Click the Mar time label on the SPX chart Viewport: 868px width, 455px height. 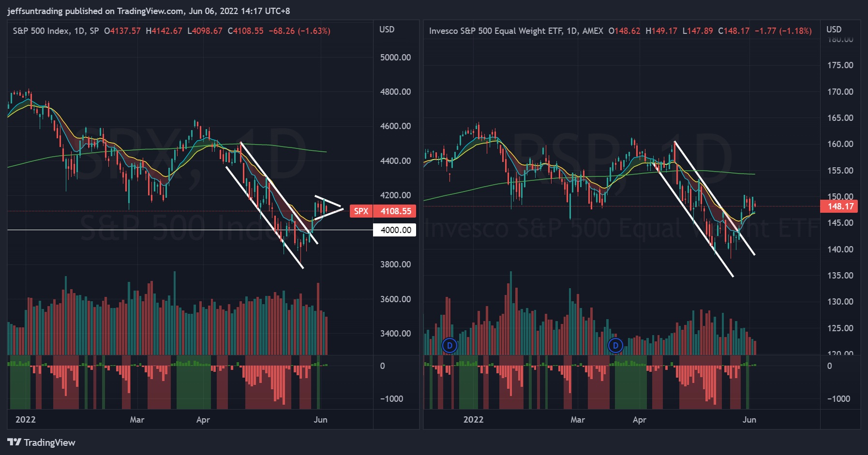coord(137,420)
